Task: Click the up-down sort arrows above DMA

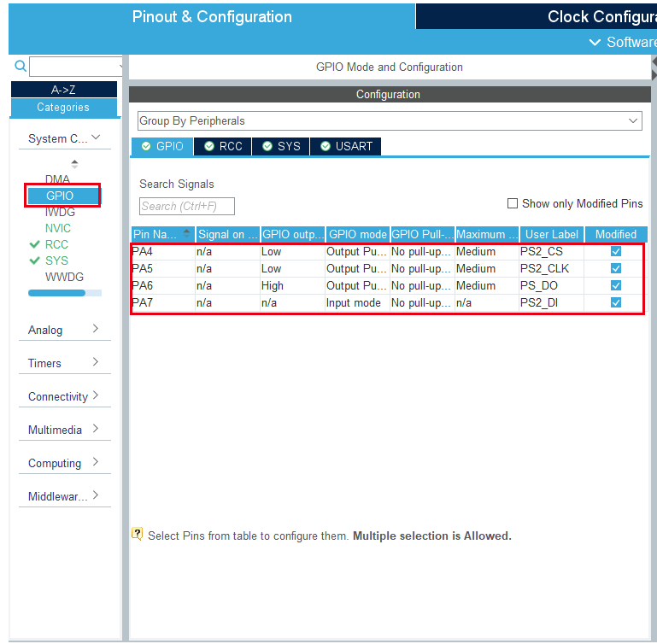Action: tap(74, 164)
